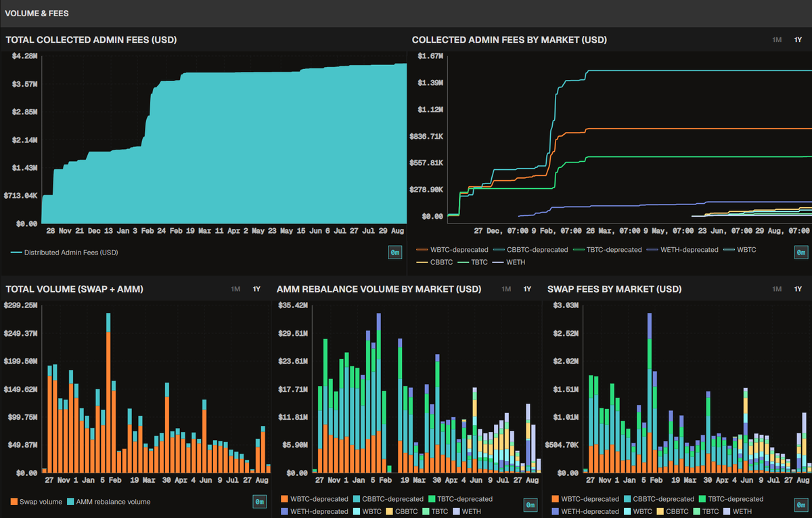Toggle WBTC in Swap Fees legend
The width and height of the screenshot is (812, 518).
pyautogui.click(x=639, y=511)
